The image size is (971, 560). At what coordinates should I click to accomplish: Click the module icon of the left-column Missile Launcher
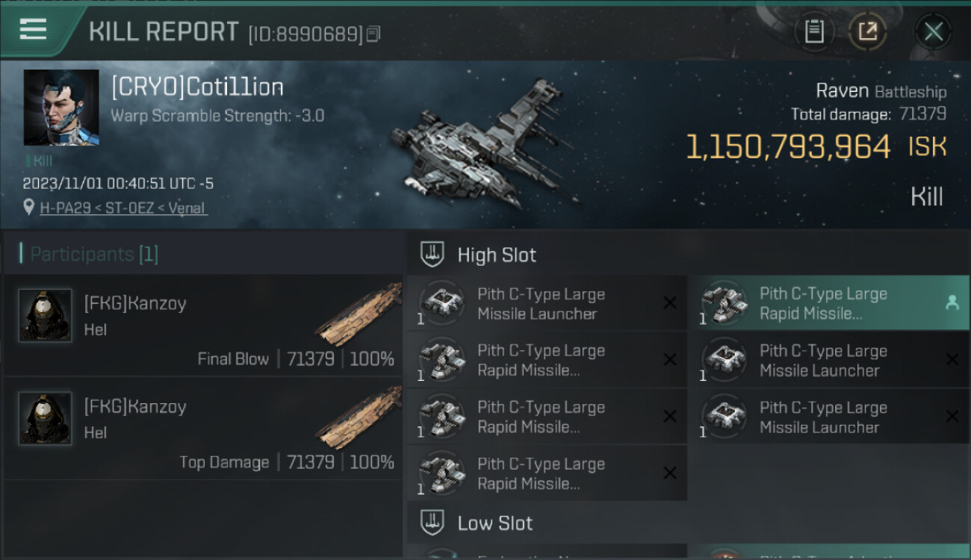coord(442,302)
